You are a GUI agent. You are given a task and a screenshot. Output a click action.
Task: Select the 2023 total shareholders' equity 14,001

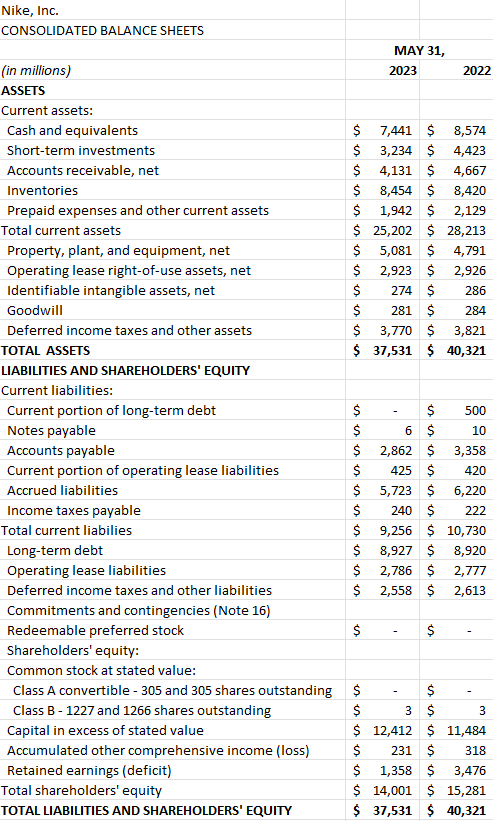[x=393, y=791]
